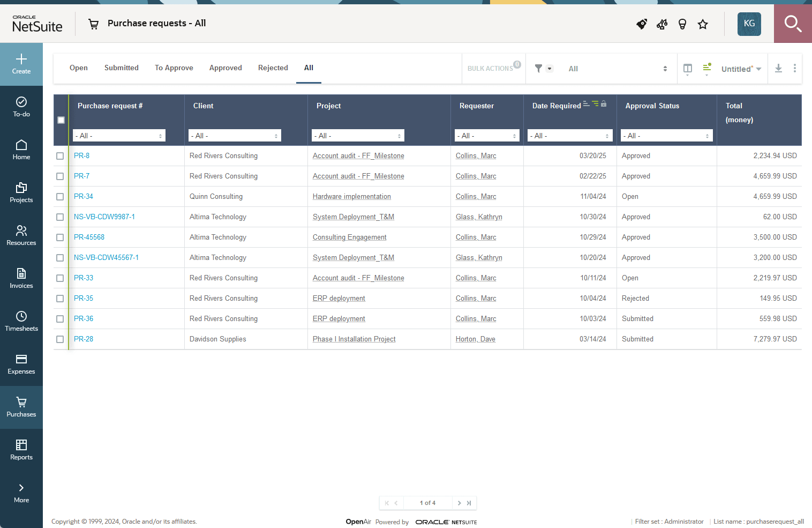Check the PR-8 row checkbox
The height and width of the screenshot is (528, 812).
(x=60, y=156)
